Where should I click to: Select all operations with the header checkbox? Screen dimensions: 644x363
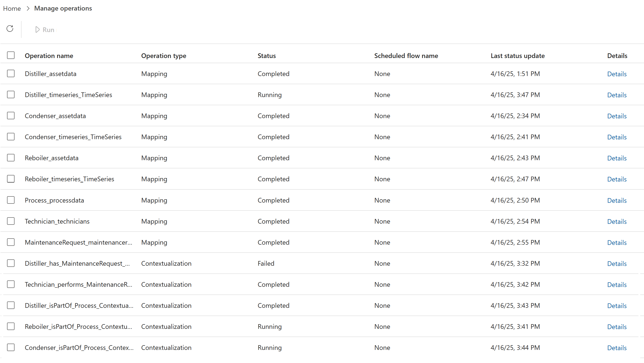click(11, 55)
